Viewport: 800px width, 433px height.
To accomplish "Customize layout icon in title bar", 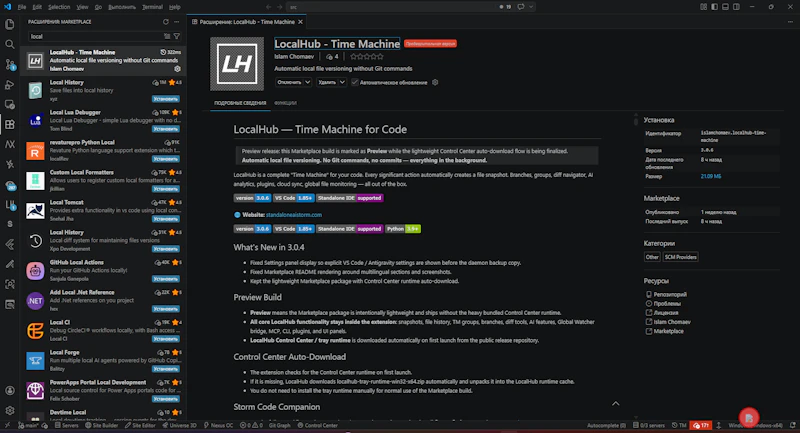I will 704,7.
